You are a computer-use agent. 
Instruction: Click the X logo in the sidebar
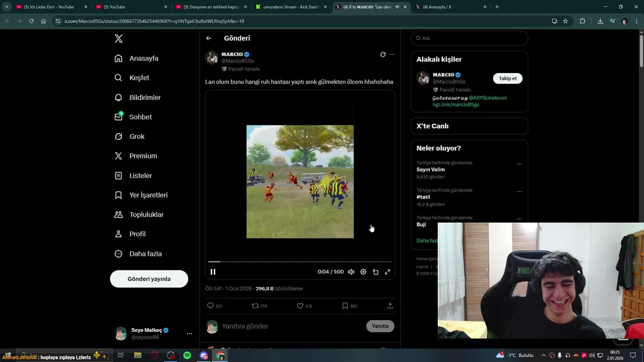tap(118, 39)
